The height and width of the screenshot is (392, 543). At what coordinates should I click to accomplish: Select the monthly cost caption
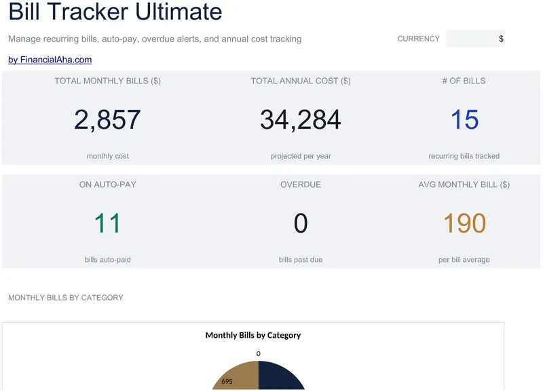[x=108, y=156]
